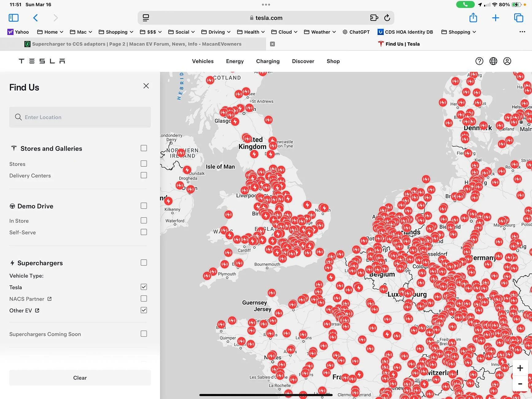The width and height of the screenshot is (532, 399).
Task: Zoom in the map with plus
Action: pos(520,368)
